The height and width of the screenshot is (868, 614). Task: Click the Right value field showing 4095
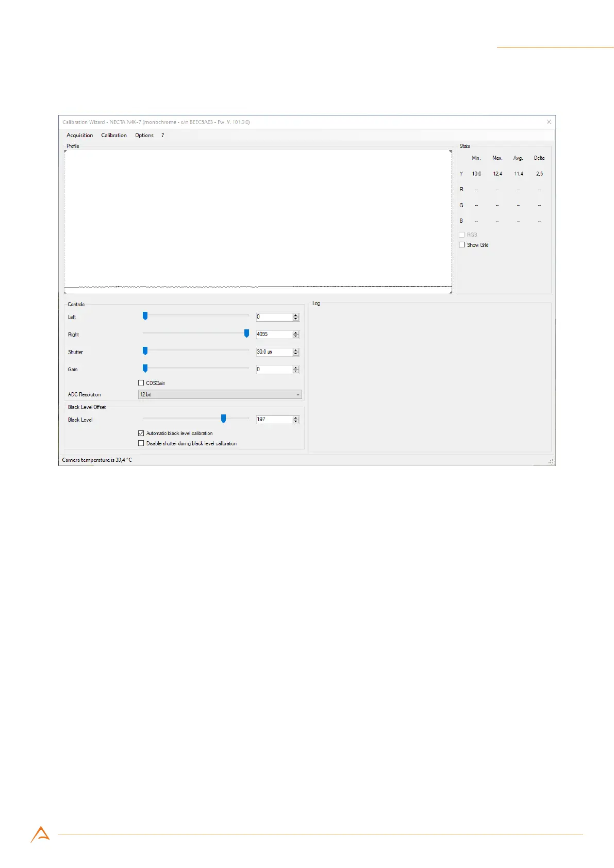pyautogui.click(x=274, y=335)
